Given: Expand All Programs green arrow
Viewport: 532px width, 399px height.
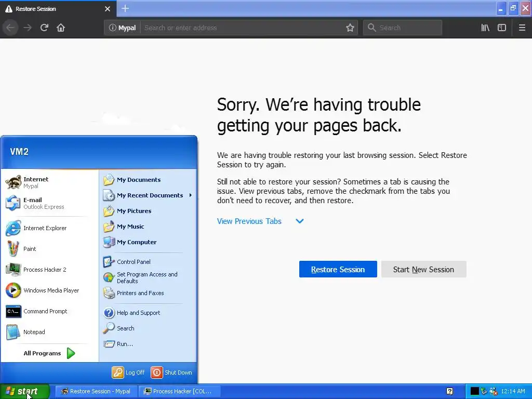Looking at the screenshot, I should (71, 353).
